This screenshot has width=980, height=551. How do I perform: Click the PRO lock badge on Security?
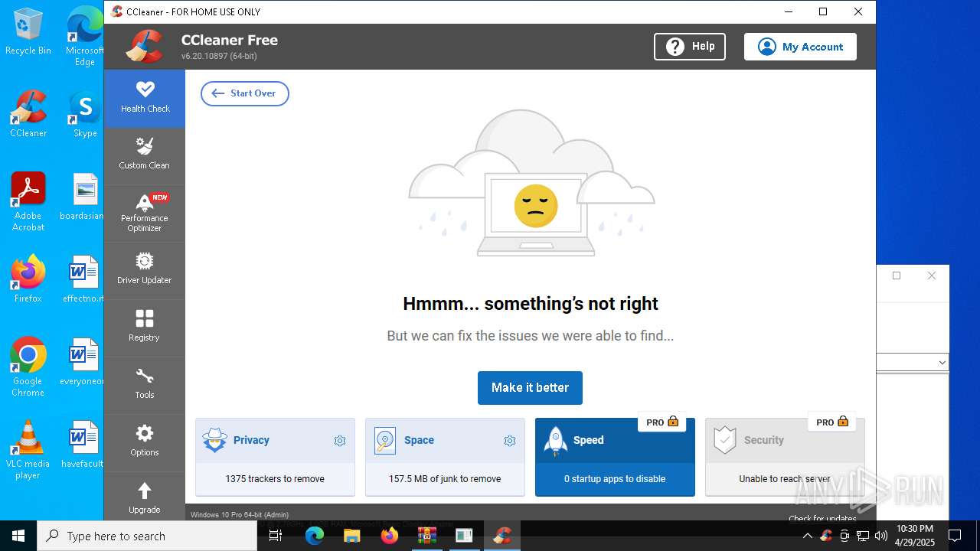click(x=832, y=422)
